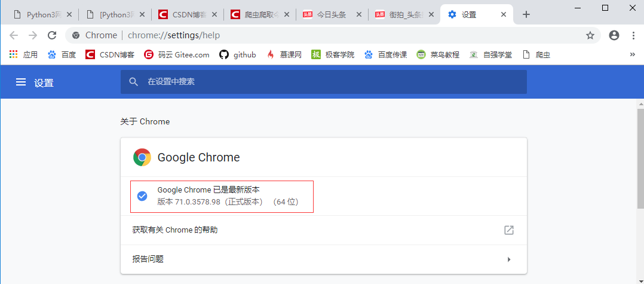Open 获取有关 Chrome 的帮助 row
This screenshot has width=644, height=284.
[x=324, y=230]
